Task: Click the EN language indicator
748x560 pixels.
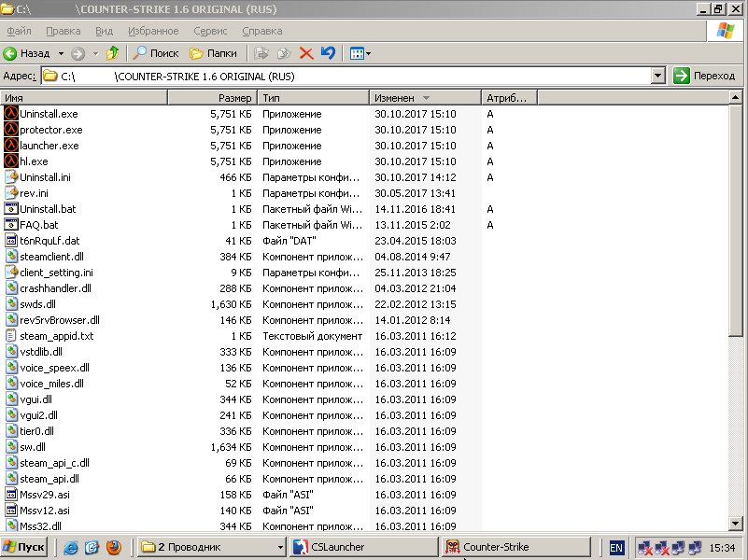Action: [x=616, y=547]
